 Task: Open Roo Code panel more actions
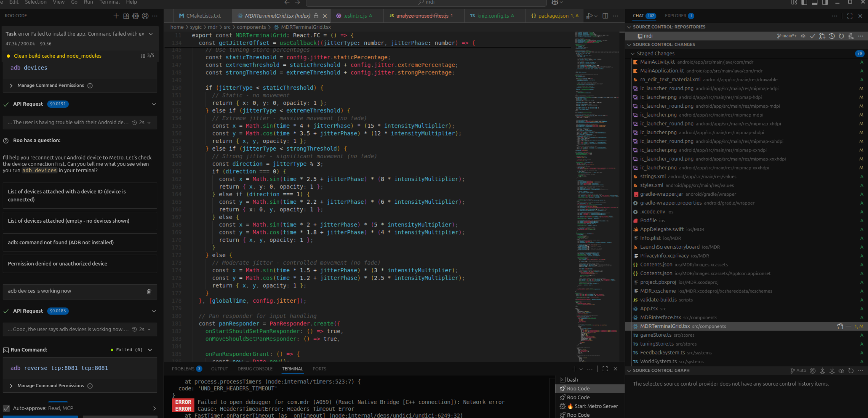click(155, 16)
